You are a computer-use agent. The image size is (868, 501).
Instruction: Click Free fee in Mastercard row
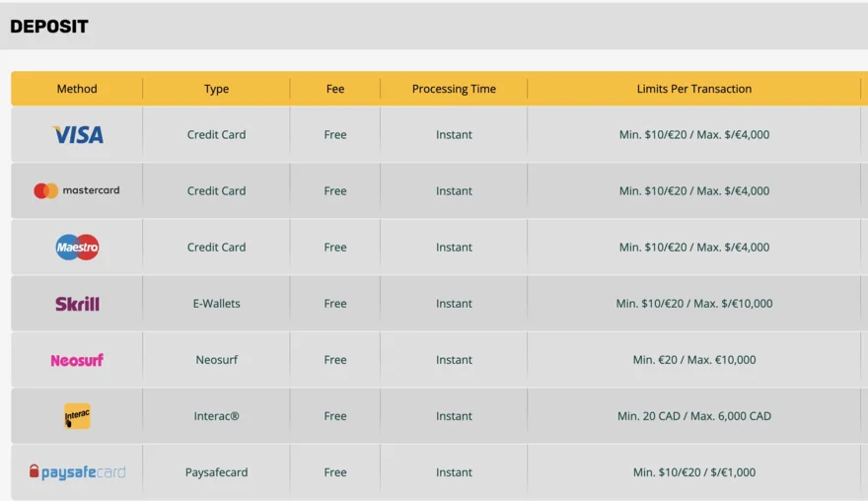coord(335,191)
